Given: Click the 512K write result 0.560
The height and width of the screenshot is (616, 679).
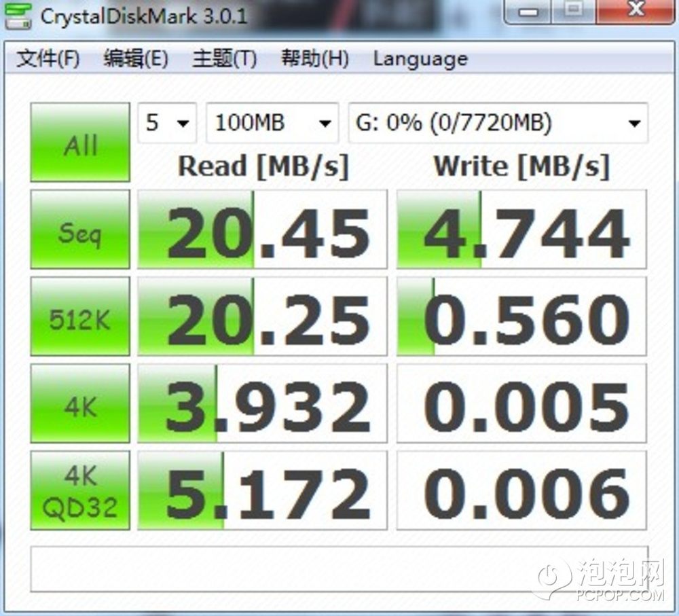Looking at the screenshot, I should (521, 316).
